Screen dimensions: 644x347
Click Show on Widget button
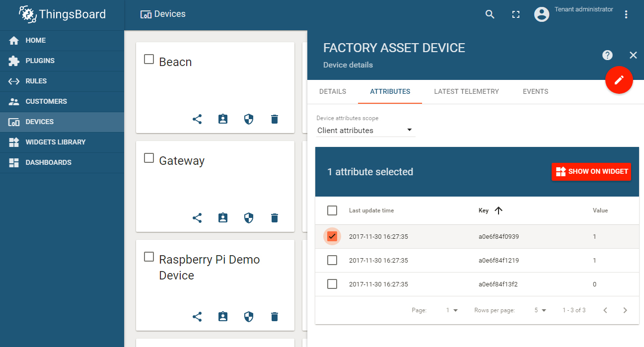591,171
